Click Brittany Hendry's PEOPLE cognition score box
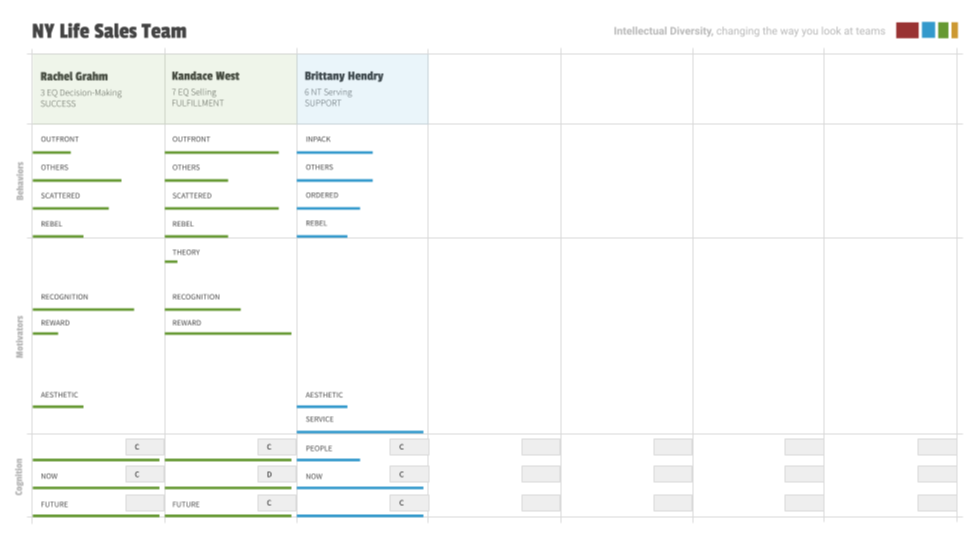 [408, 447]
